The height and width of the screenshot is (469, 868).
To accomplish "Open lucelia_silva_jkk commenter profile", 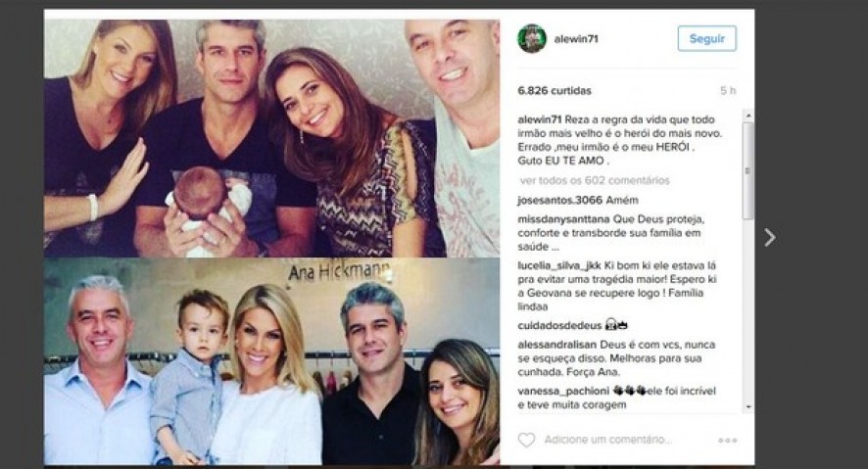I will 559,266.
